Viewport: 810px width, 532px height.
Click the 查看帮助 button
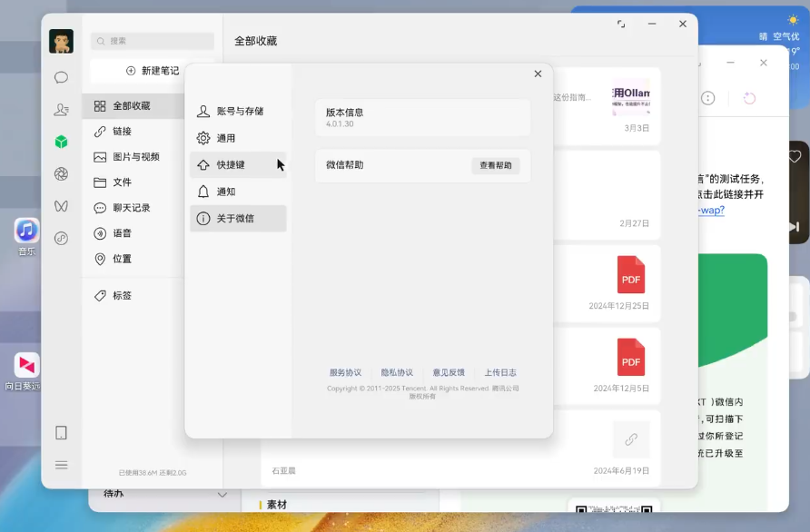point(496,165)
